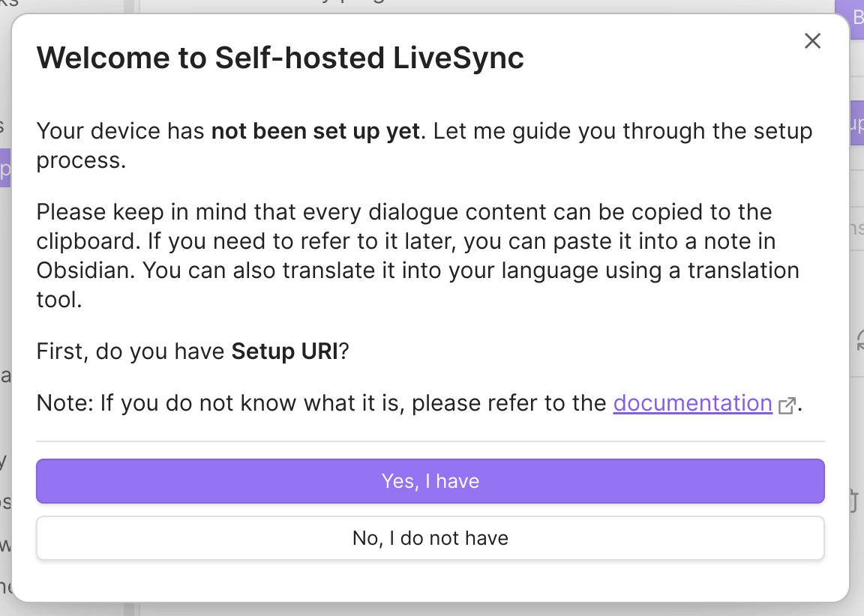Close the Welcome to Self-hosted LiveSync dialog

point(812,40)
